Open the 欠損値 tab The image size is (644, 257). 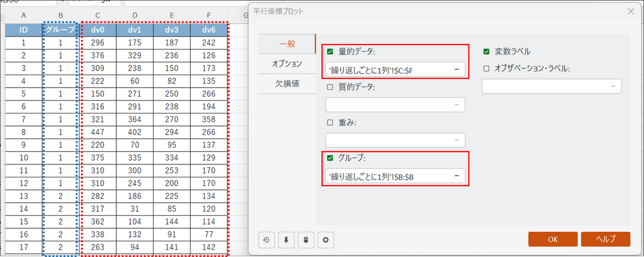click(288, 84)
